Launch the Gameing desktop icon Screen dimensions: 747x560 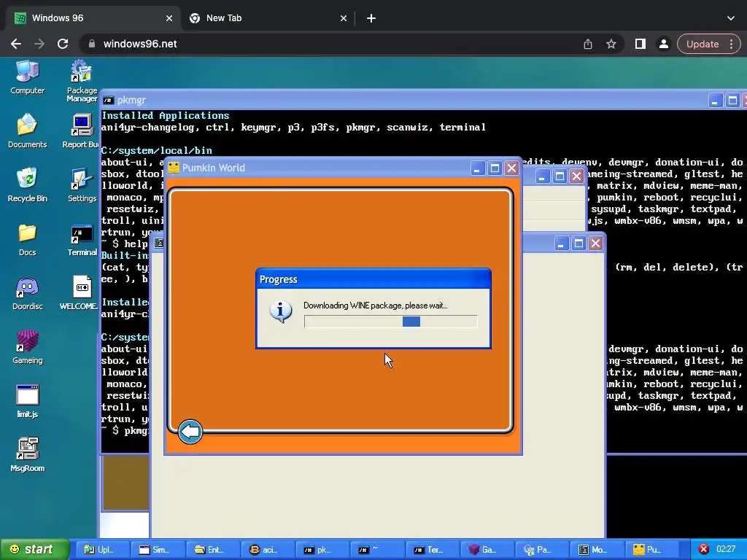27,347
